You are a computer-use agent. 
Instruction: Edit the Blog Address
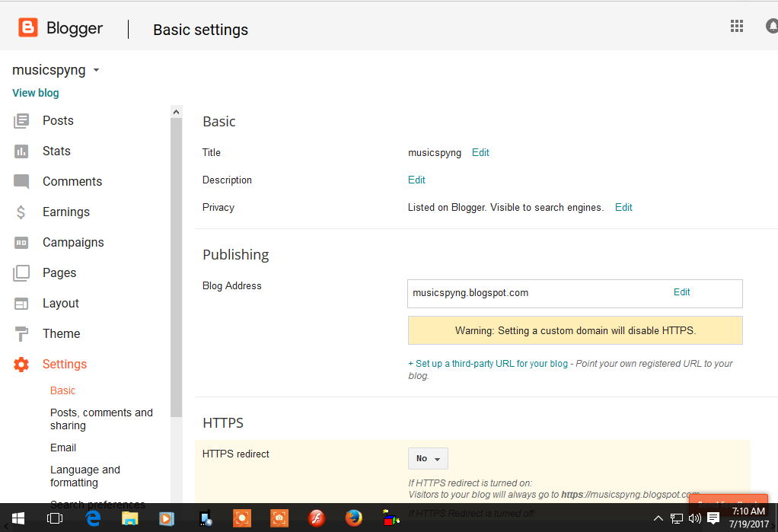(x=681, y=292)
